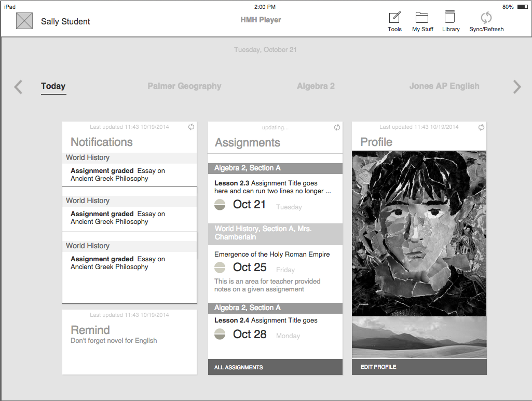
Task: Click the teacher provided notes text
Action: pos(267,285)
